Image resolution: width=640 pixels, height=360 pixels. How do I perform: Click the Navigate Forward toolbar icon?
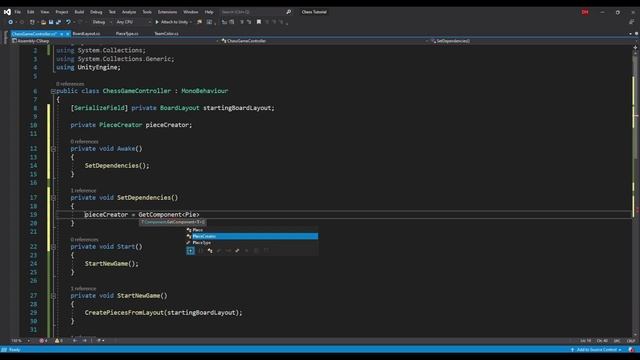[22, 22]
